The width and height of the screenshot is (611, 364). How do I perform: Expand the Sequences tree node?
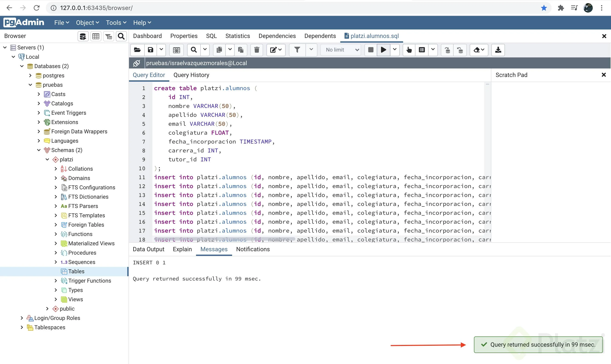click(x=56, y=262)
